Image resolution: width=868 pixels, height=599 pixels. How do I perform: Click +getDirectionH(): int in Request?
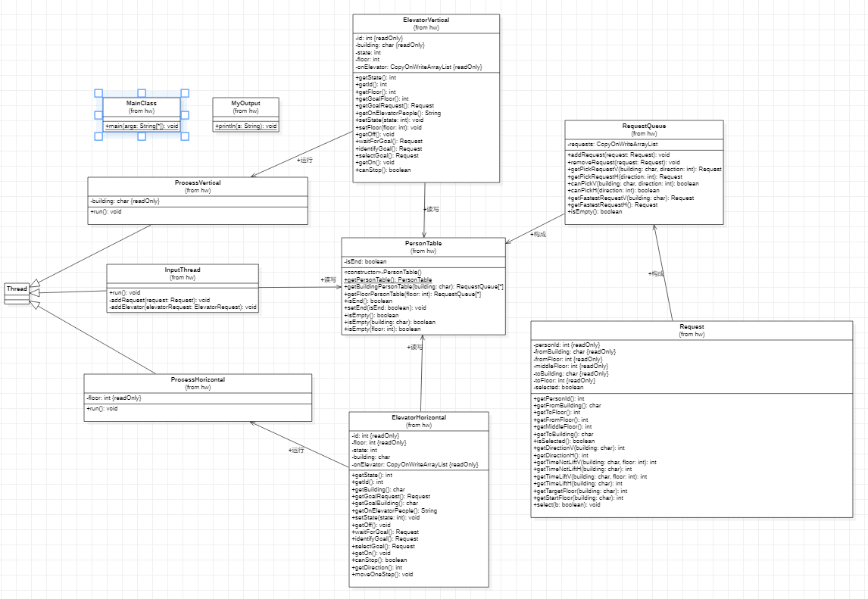click(x=560, y=455)
